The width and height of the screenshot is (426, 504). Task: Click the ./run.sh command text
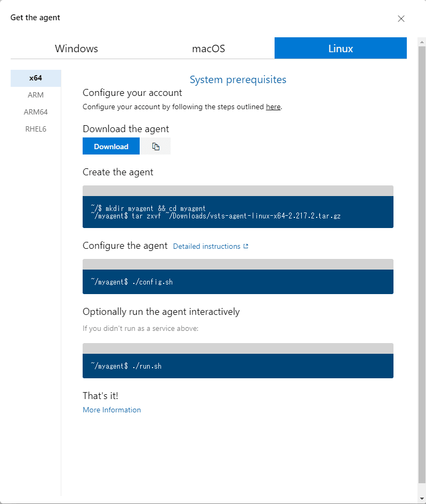tap(147, 366)
